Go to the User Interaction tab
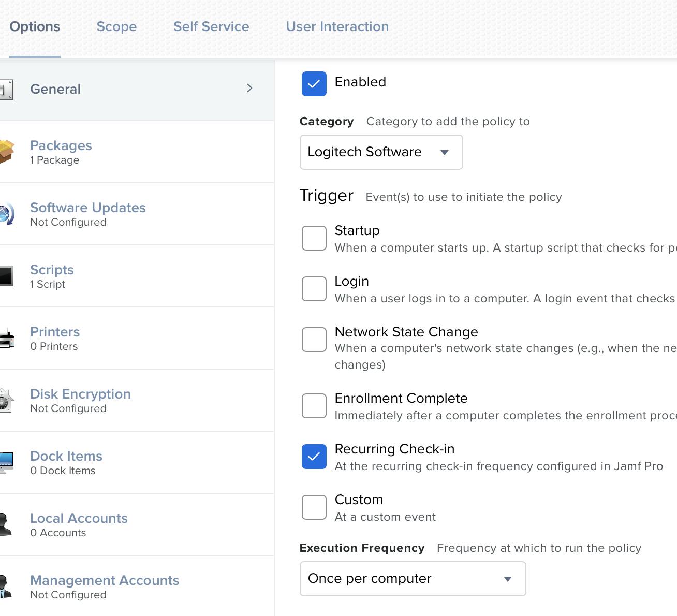The width and height of the screenshot is (677, 616). [x=337, y=27]
